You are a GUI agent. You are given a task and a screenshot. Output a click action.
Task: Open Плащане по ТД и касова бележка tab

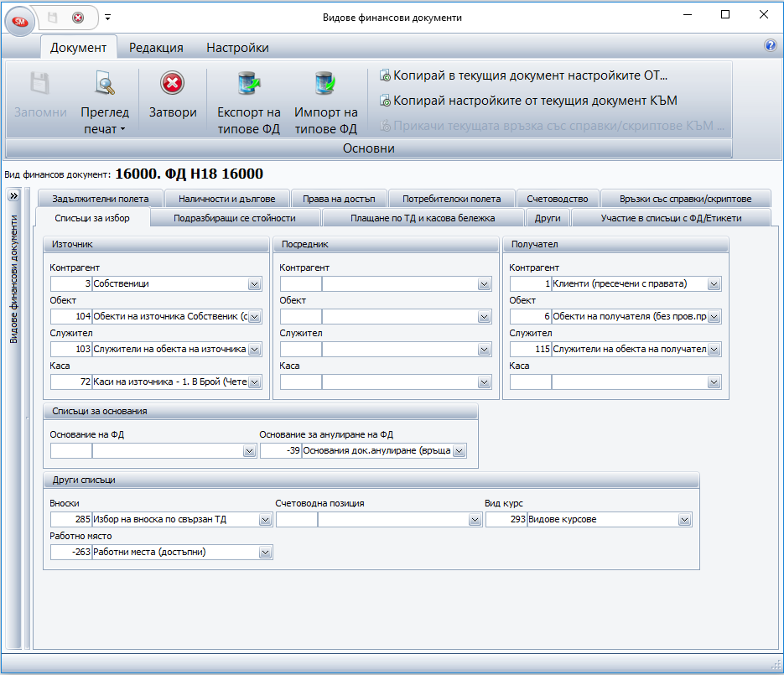point(423,218)
